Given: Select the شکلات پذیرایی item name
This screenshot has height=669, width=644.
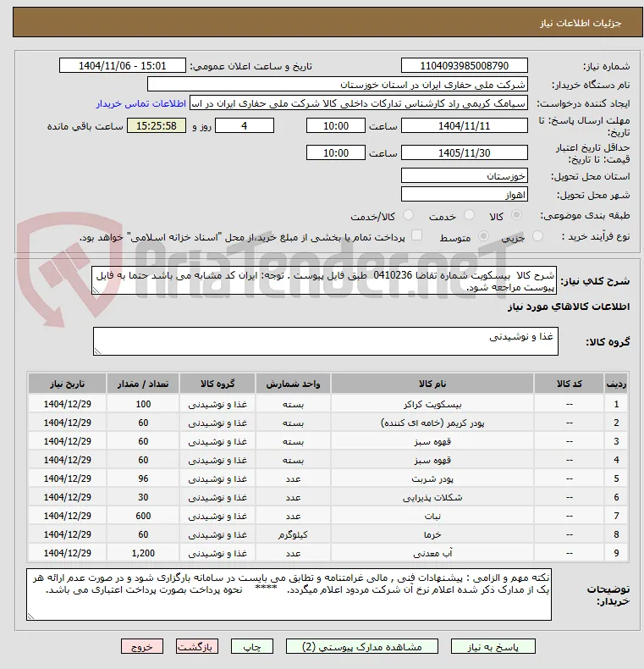Looking at the screenshot, I should point(432,497).
